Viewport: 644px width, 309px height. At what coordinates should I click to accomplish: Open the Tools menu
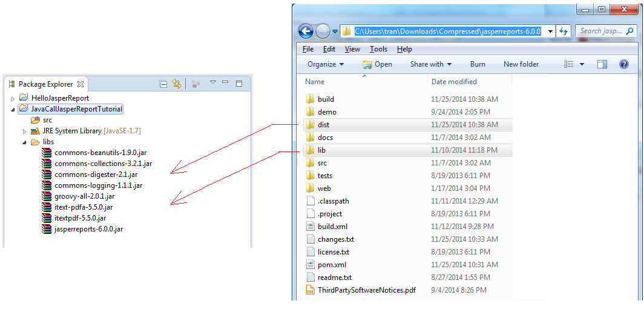tap(378, 49)
